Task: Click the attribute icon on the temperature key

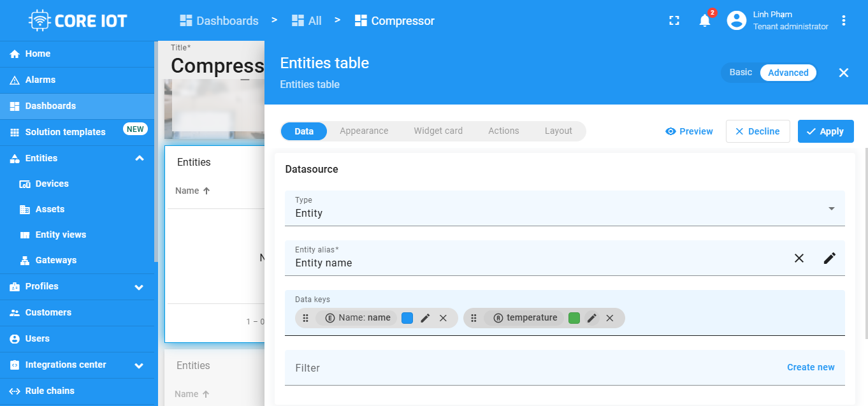Action: 498,318
